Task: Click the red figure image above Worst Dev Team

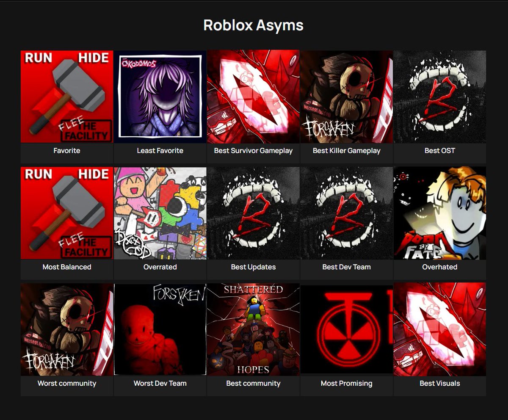Action: pos(160,329)
